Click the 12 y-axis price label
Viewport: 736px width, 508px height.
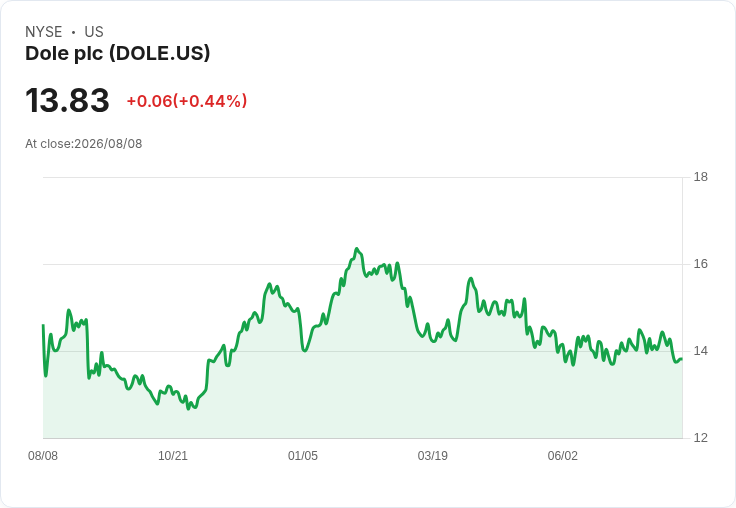click(701, 438)
